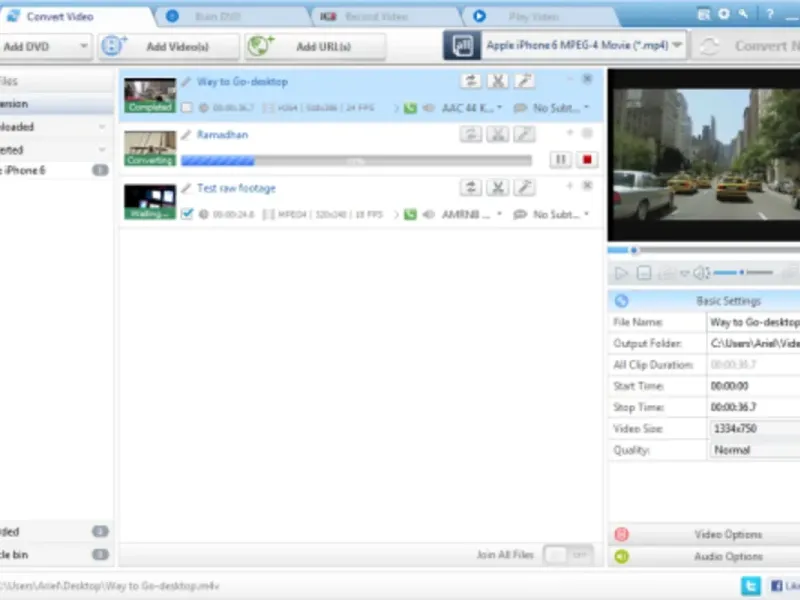Click swap arrows icon for Test raw footage

470,187
